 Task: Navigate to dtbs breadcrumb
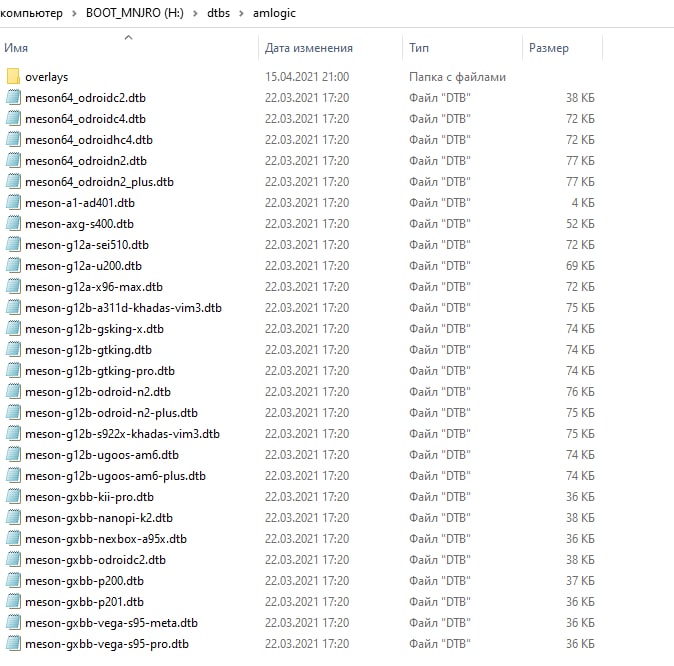(218, 13)
